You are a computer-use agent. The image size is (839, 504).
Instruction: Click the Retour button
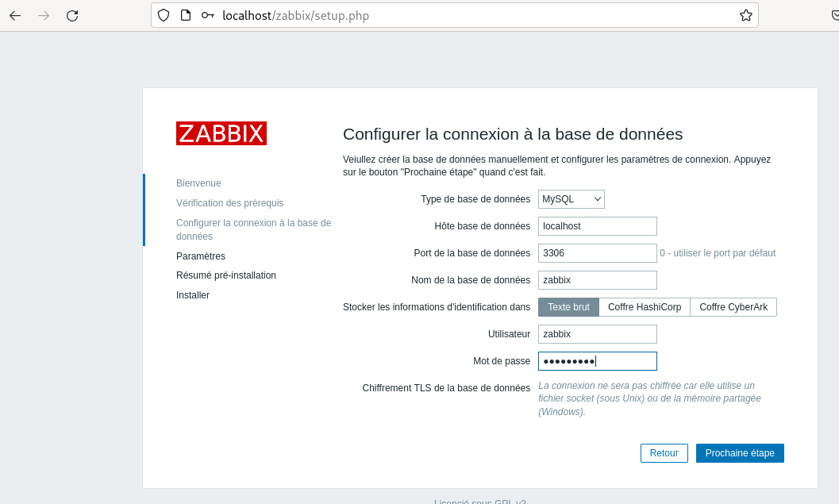tap(664, 453)
